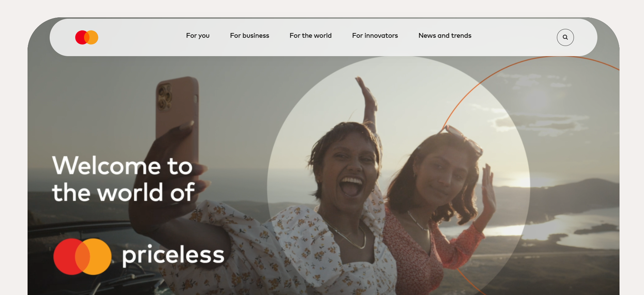Open the search icon in the navigation bar

pos(565,37)
